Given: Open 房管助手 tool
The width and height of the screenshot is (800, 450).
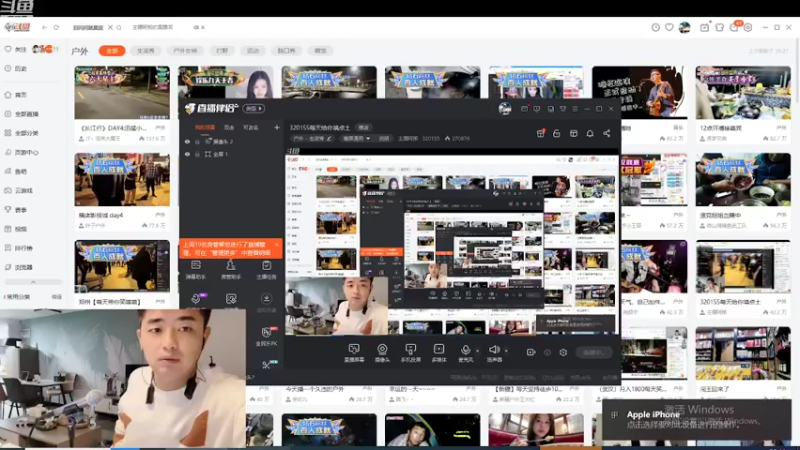Looking at the screenshot, I should pos(231,270).
